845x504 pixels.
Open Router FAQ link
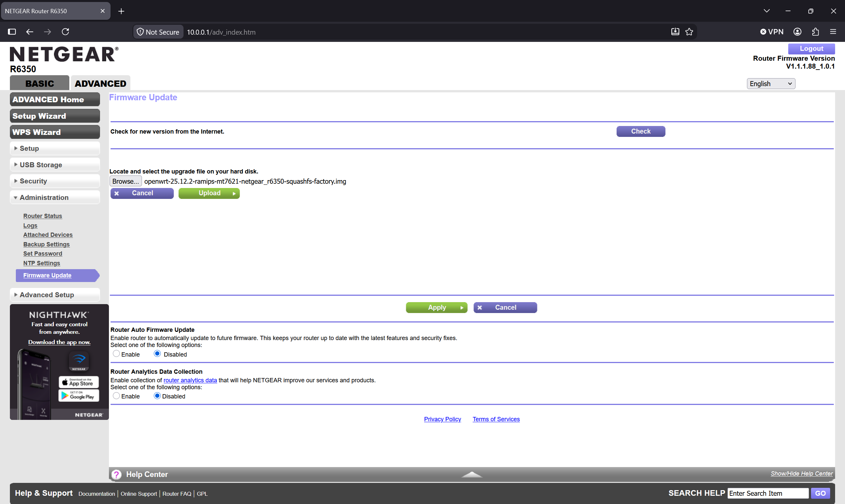(177, 494)
